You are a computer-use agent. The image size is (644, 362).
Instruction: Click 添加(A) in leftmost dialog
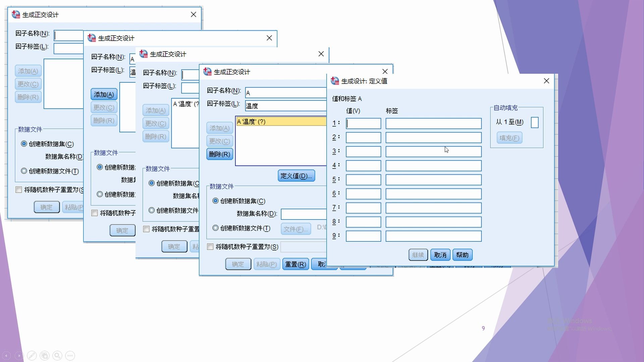pyautogui.click(x=28, y=71)
